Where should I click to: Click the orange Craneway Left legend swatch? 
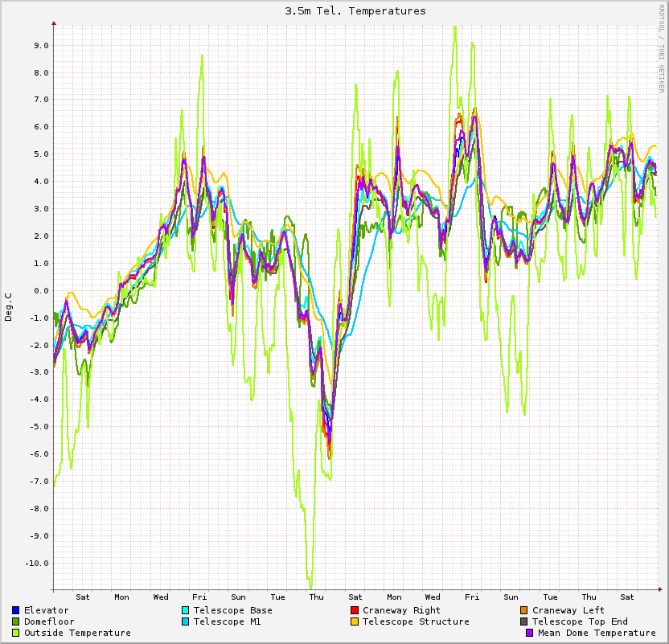coord(524,610)
